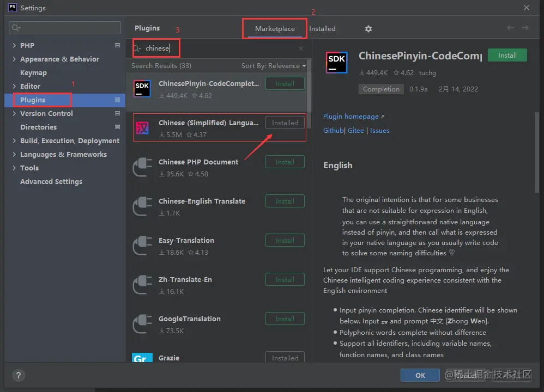Expand the Version Control node
The width and height of the screenshot is (544, 392).
(x=14, y=113)
